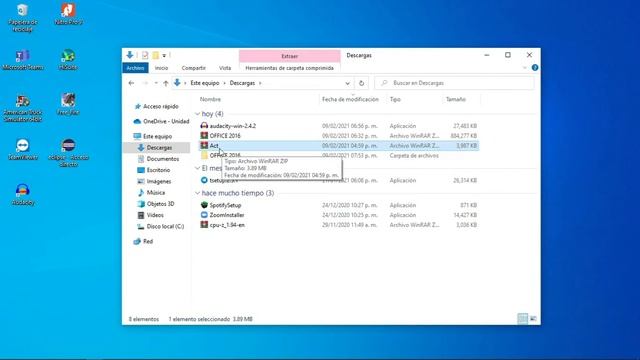
Task: Open Eclipse Acceso directo shortcut
Action: (x=68, y=153)
